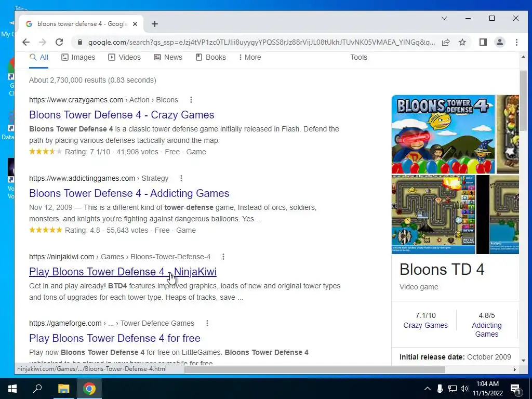Reload the current page
Image resolution: width=532 pixels, height=399 pixels.
pyautogui.click(x=59, y=42)
